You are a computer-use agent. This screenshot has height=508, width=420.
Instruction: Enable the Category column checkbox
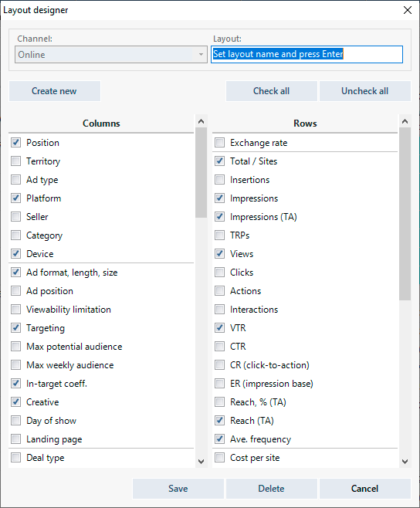[16, 235]
